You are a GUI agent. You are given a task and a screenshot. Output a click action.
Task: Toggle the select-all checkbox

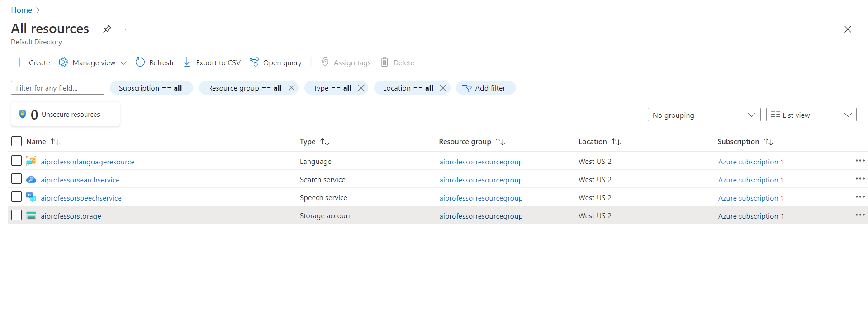click(x=16, y=141)
